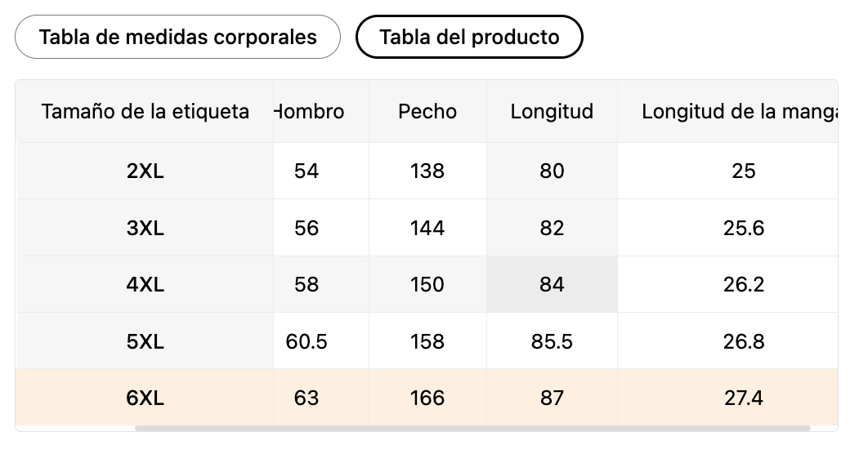Click the 27.4 sleeve length for 6XL
The width and height of the screenshot is (868, 454).
tap(744, 398)
